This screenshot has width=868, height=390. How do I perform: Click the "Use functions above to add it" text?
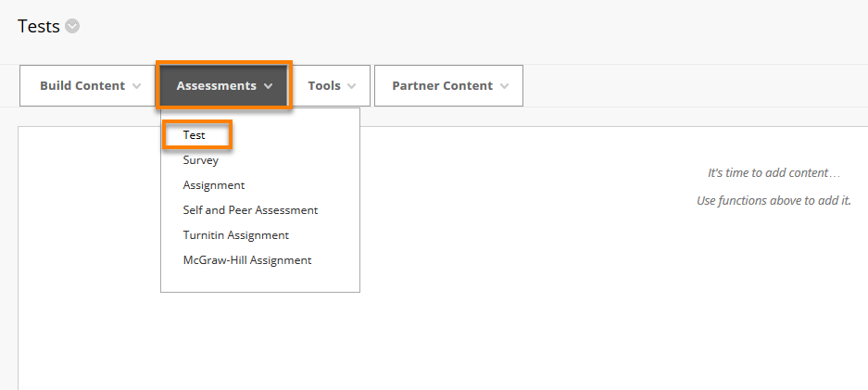[774, 200]
